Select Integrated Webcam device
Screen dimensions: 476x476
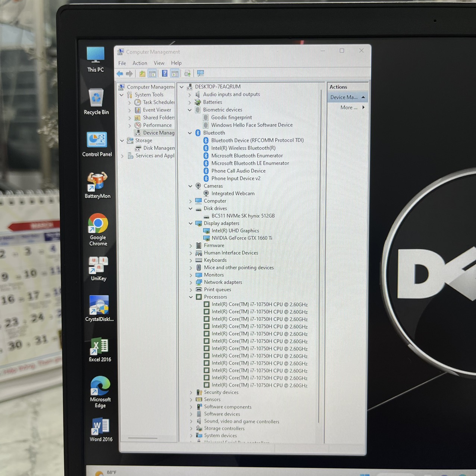click(x=233, y=193)
